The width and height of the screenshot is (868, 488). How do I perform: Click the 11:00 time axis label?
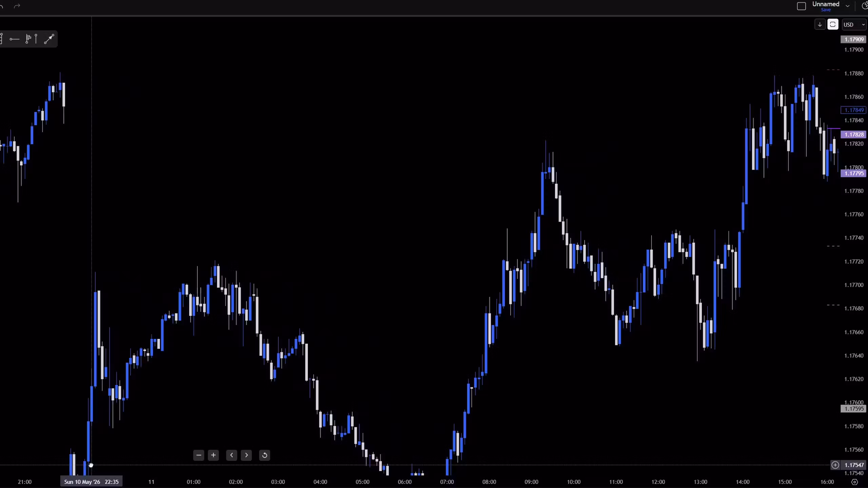click(616, 482)
